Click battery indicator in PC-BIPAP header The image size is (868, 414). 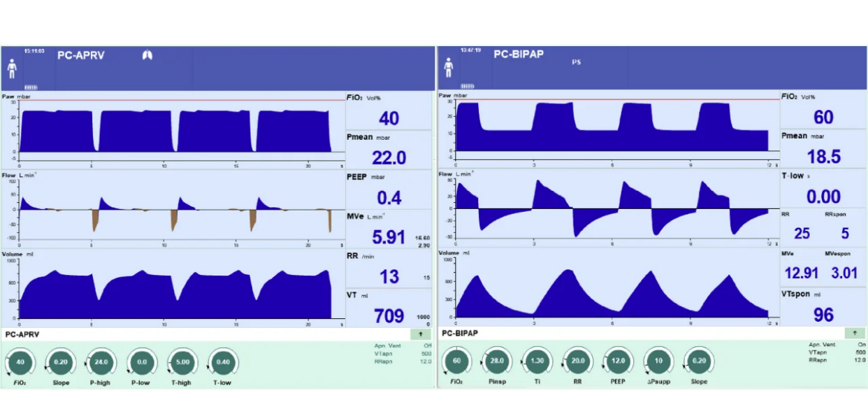(x=468, y=86)
